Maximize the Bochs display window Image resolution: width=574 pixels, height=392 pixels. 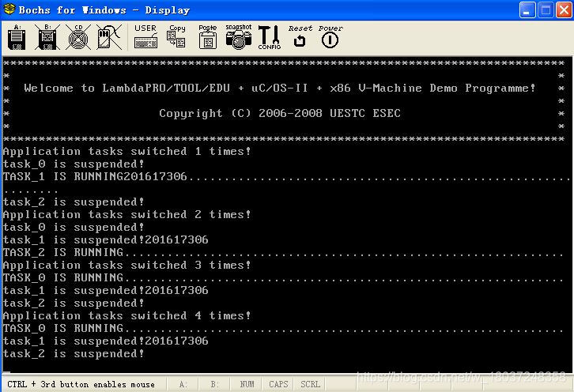click(x=546, y=10)
